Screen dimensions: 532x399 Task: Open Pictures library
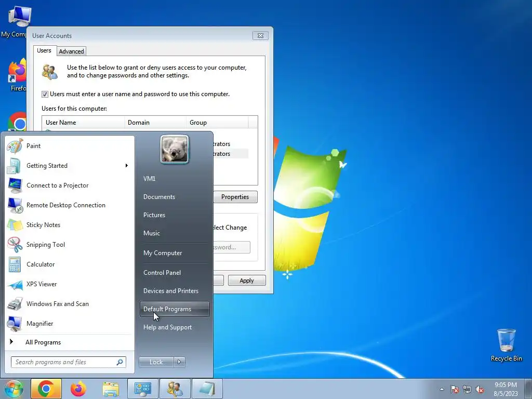175,215
